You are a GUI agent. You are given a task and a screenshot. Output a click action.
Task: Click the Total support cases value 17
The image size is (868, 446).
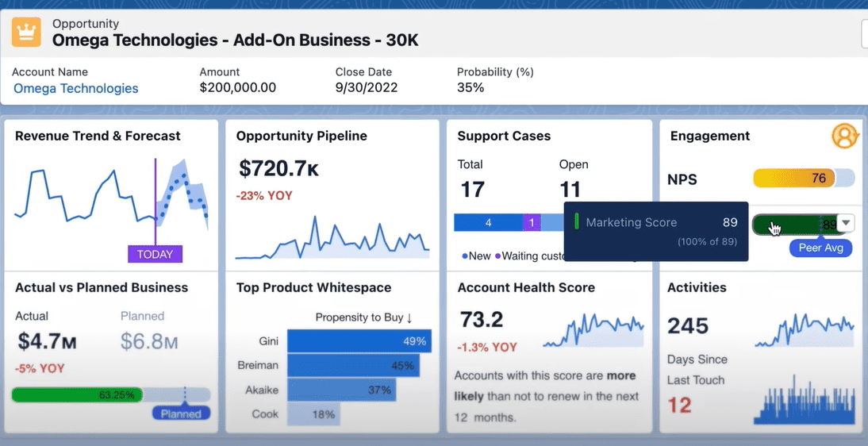473,190
